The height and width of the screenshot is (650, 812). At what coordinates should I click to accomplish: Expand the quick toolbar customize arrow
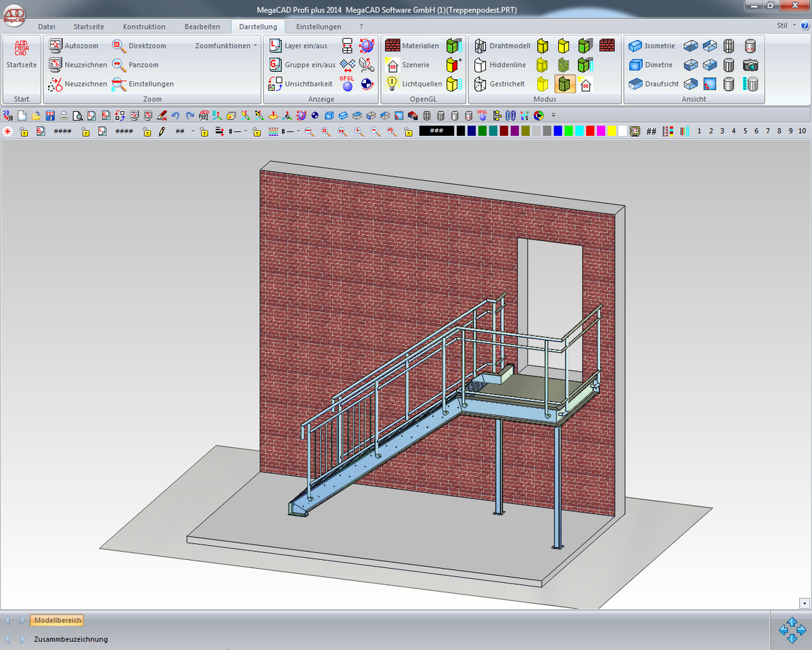click(553, 115)
